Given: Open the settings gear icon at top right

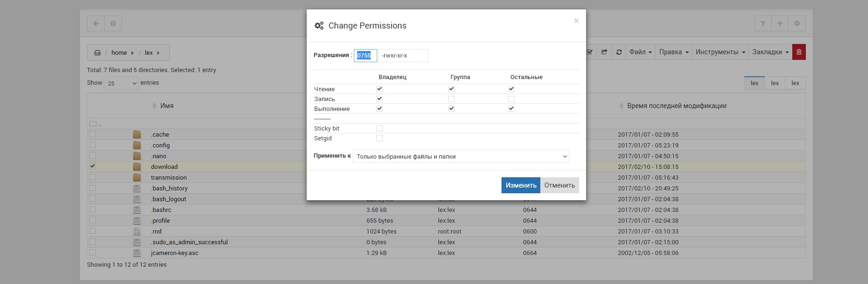Looking at the screenshot, I should (x=797, y=23).
